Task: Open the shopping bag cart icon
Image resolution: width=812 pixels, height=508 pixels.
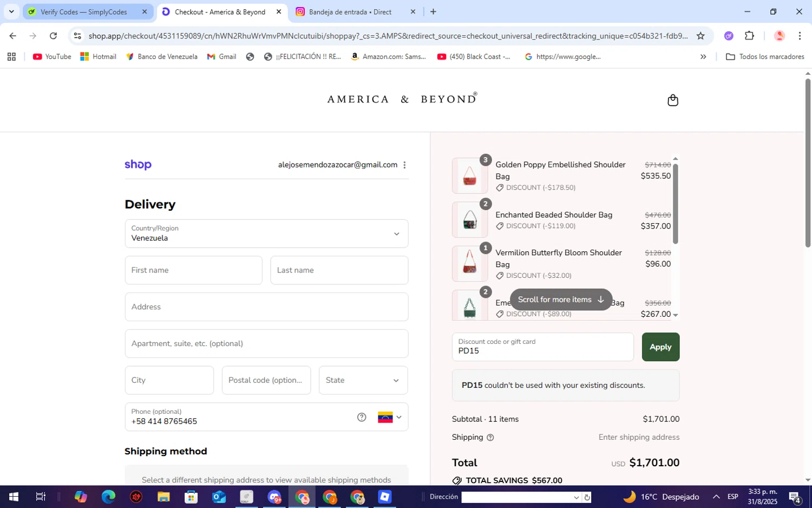Action: pyautogui.click(x=672, y=100)
